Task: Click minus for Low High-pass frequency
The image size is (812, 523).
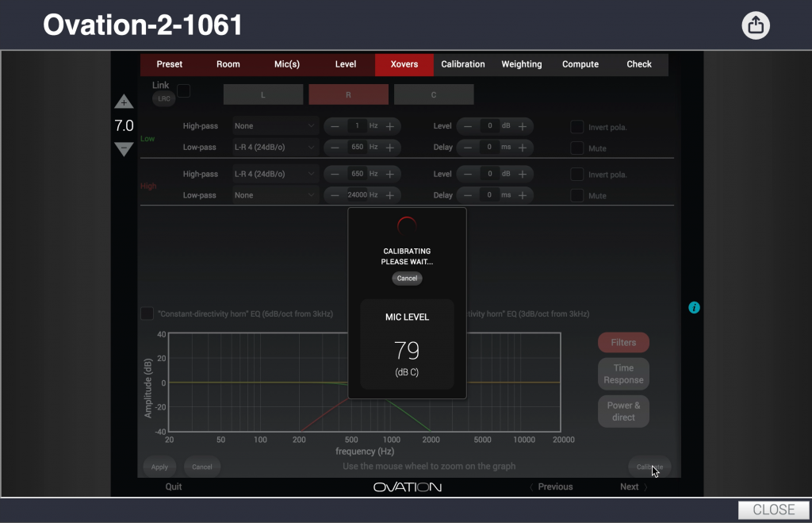Action: pos(335,126)
